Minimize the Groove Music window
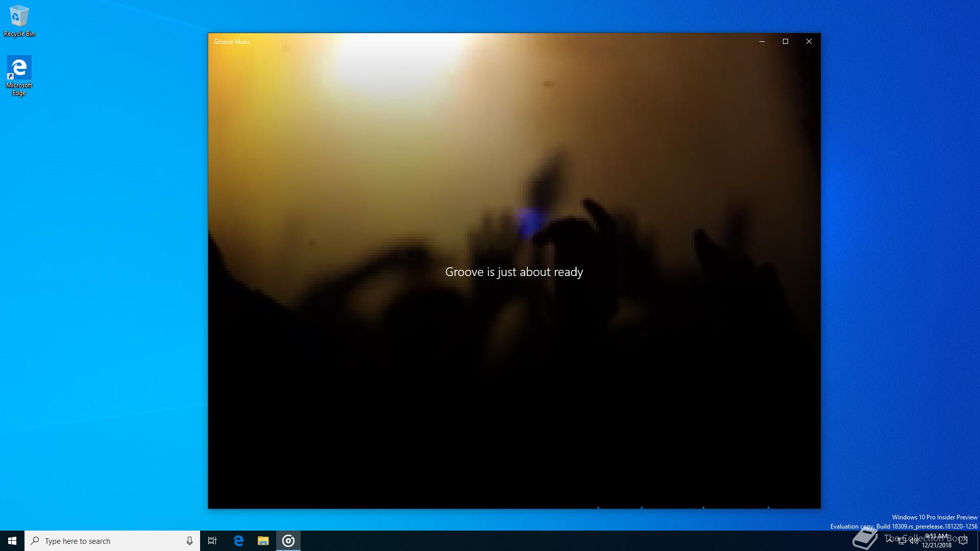 point(762,41)
